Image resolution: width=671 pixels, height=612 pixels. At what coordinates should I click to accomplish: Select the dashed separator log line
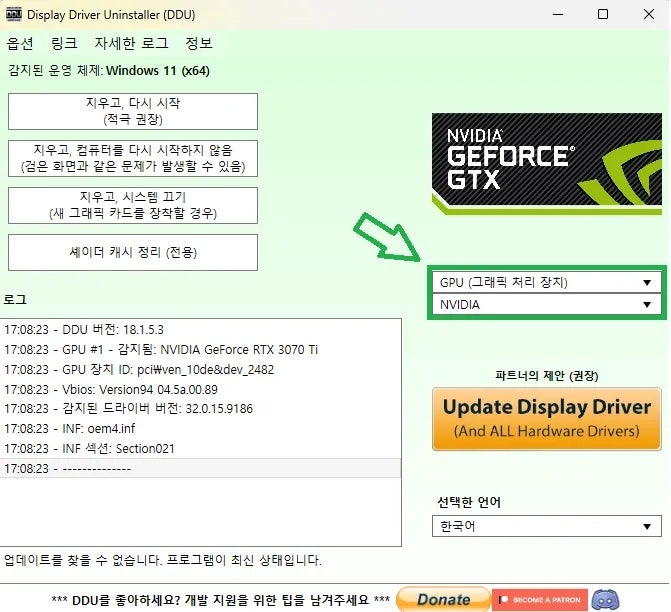tap(200, 468)
